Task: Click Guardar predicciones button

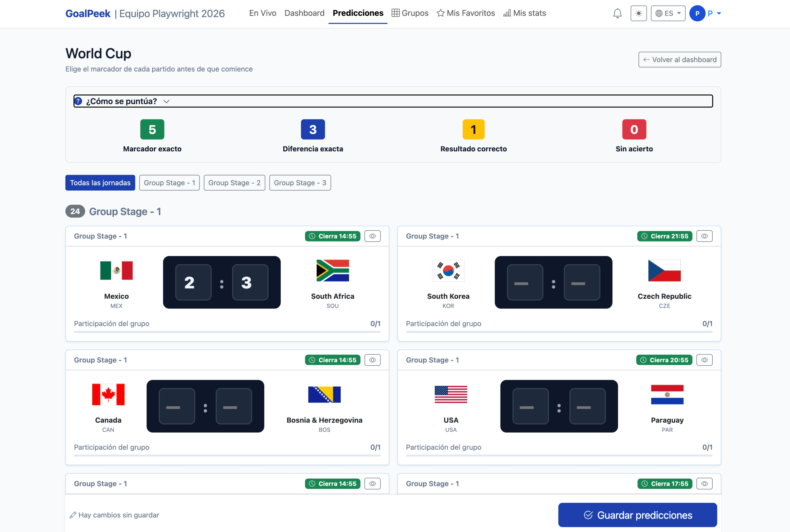Action: (x=638, y=515)
